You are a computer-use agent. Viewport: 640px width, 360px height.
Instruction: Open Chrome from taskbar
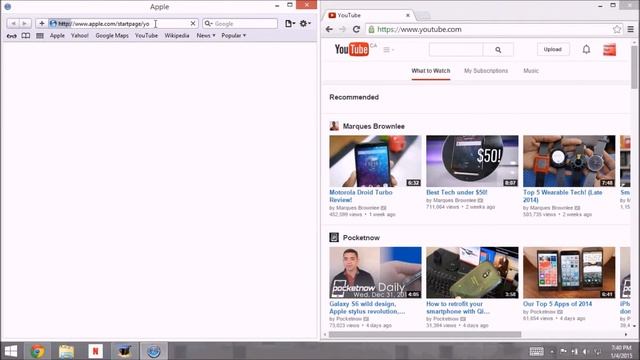(x=38, y=351)
